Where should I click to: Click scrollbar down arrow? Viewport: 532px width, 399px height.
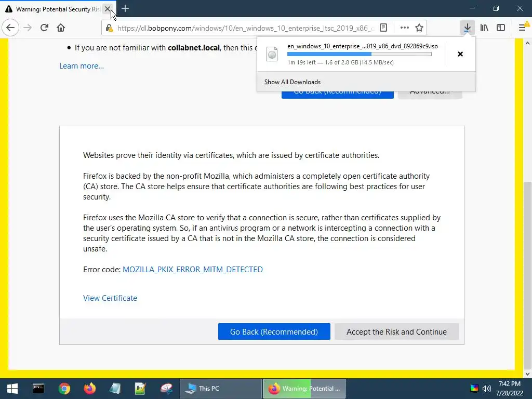[528, 374]
